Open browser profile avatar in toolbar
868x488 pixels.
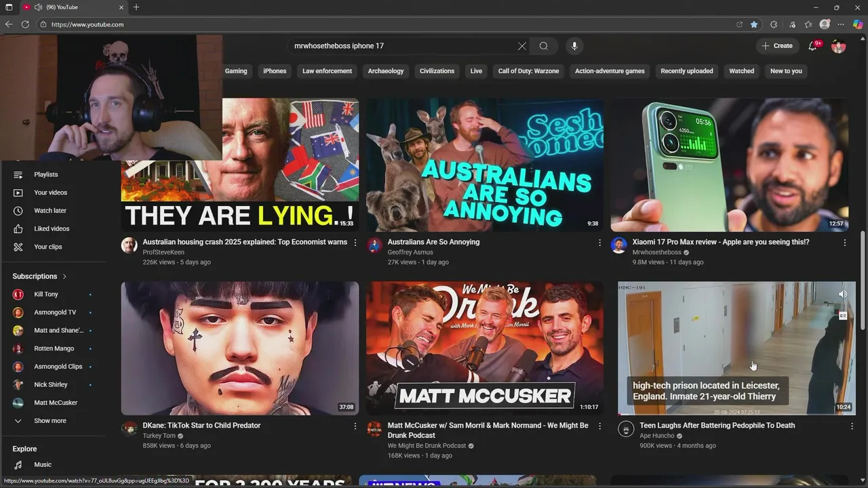pyautogui.click(x=825, y=24)
